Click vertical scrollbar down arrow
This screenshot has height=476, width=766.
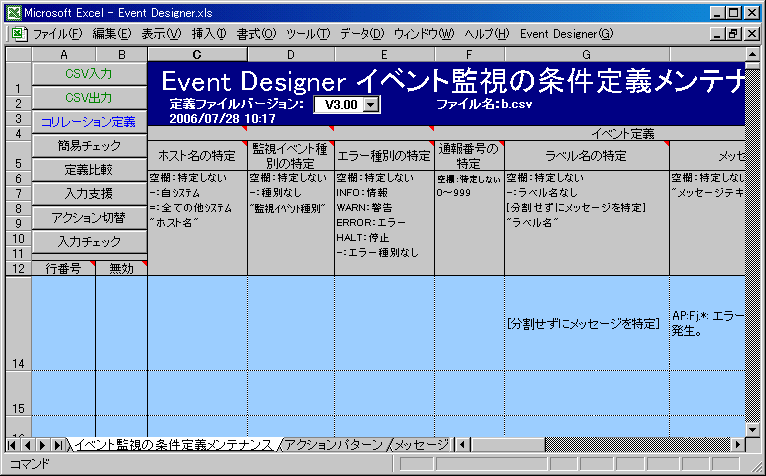point(752,430)
